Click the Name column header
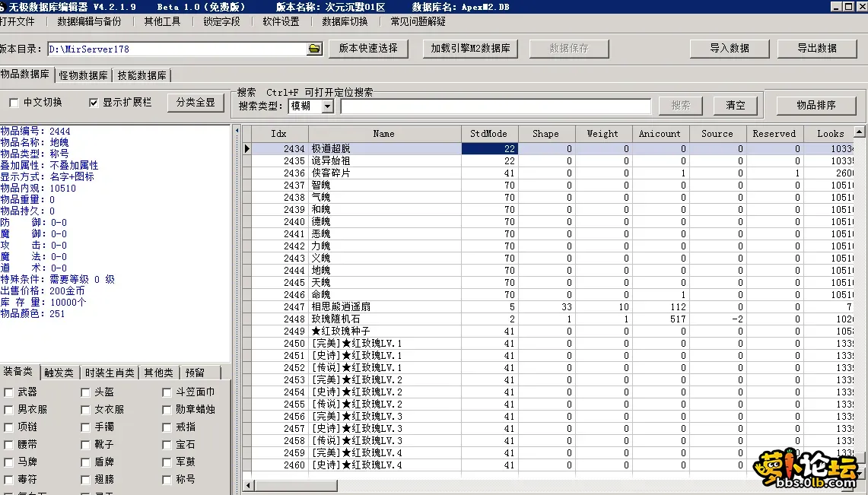 [384, 134]
